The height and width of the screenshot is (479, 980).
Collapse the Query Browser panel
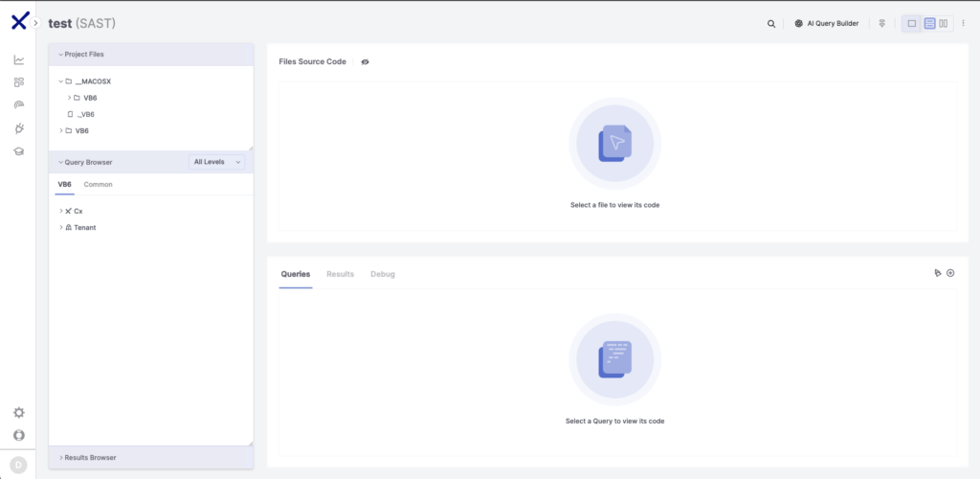pyautogui.click(x=60, y=162)
